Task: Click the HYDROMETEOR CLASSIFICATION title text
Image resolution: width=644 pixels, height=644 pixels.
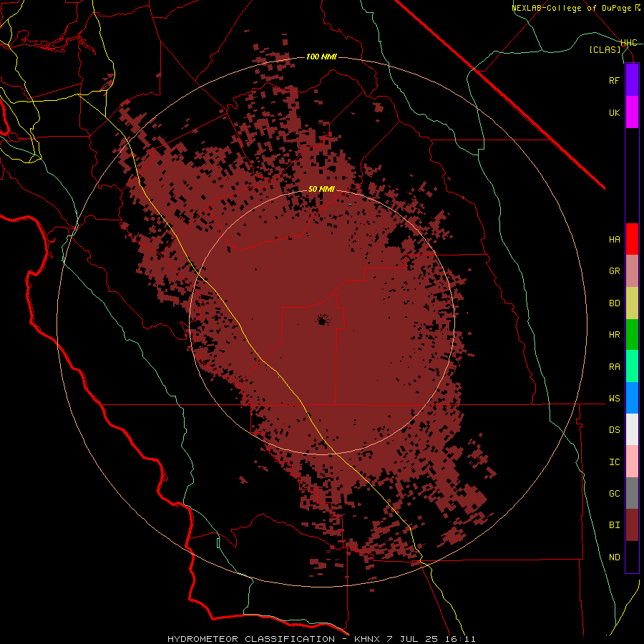Action: tap(251, 639)
